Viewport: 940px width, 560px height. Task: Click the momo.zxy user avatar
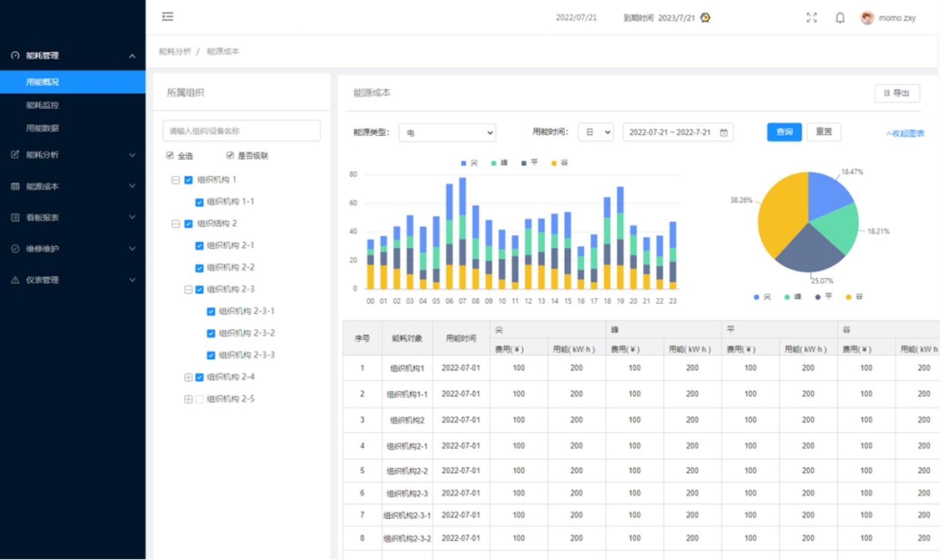click(x=867, y=18)
